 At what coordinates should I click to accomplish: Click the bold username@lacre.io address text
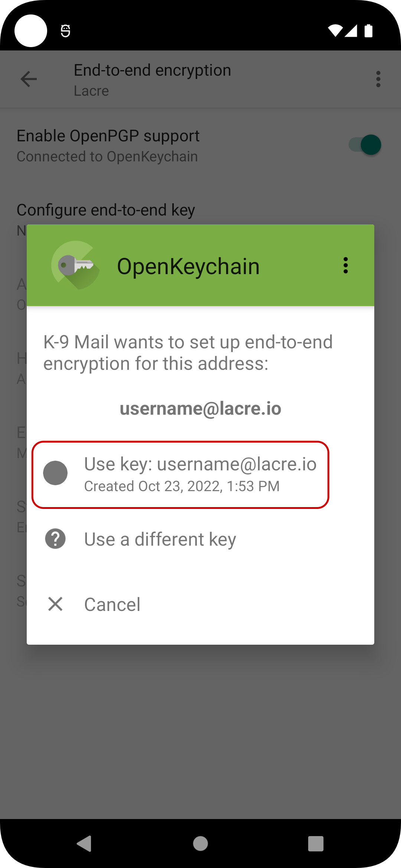(x=200, y=408)
